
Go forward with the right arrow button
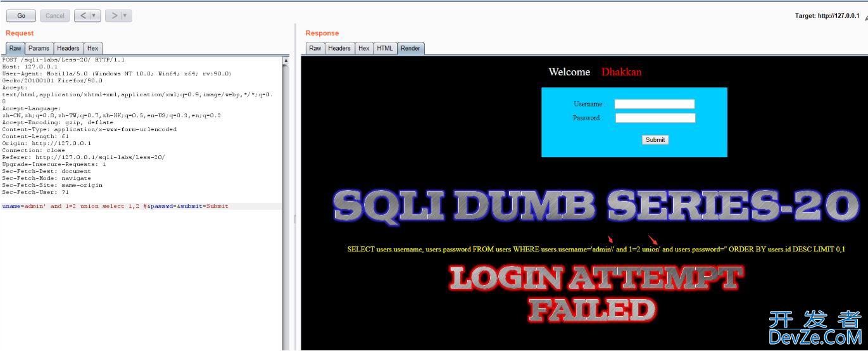[113, 16]
